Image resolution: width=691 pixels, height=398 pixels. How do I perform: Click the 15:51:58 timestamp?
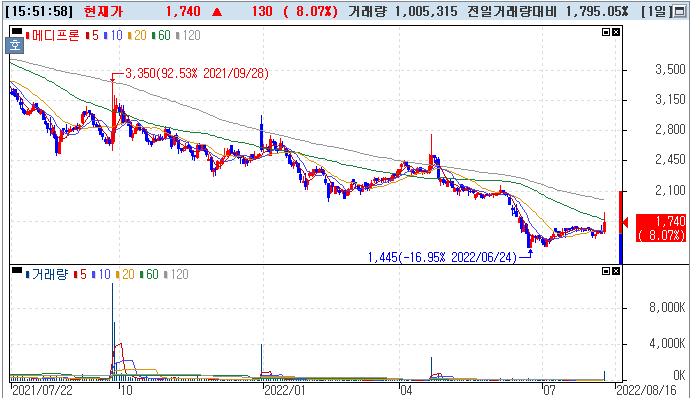point(39,11)
